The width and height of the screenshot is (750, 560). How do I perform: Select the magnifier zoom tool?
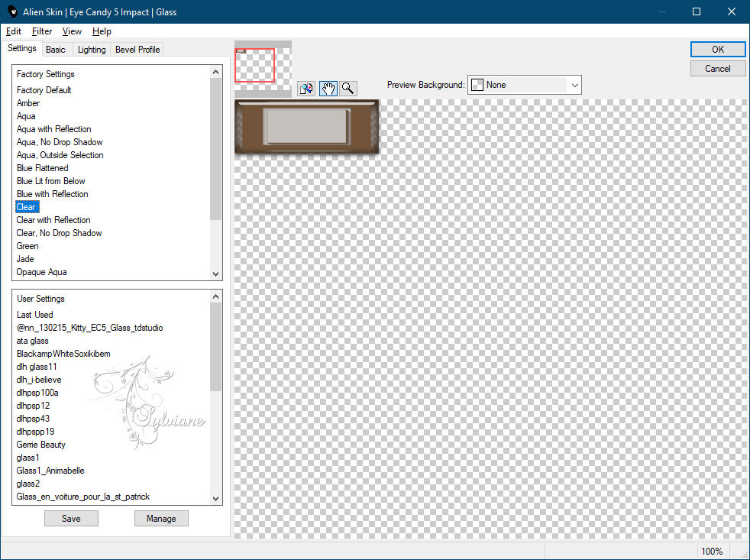pos(348,89)
